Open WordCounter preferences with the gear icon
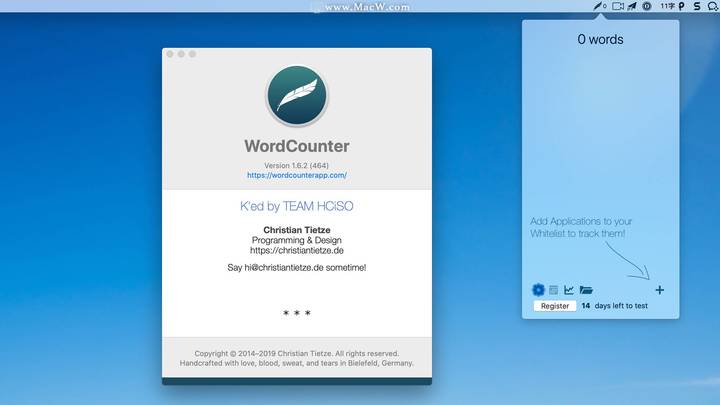 (538, 290)
